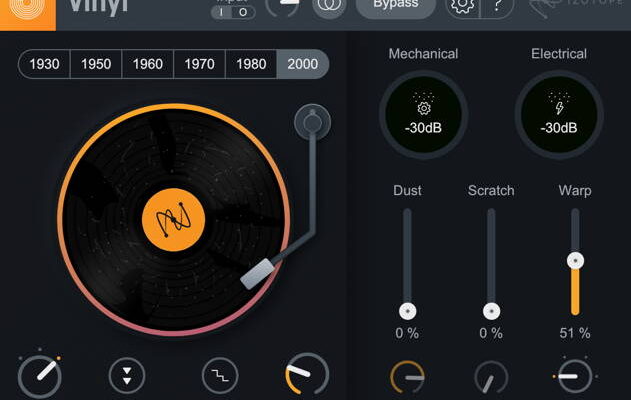Image resolution: width=631 pixels, height=400 pixels.
Task: Click the knob below the Warp slider
Action: pos(574,377)
